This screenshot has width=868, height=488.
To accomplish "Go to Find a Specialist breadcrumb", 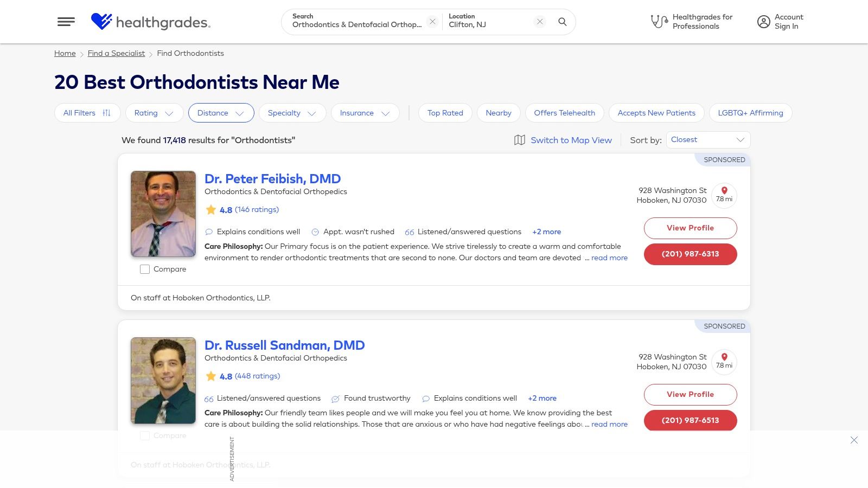I will (x=116, y=53).
